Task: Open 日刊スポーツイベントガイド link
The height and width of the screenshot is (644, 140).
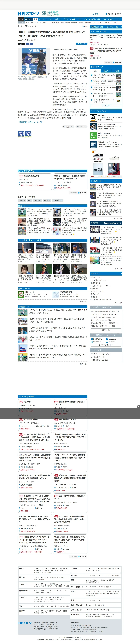Action: (101, 354)
